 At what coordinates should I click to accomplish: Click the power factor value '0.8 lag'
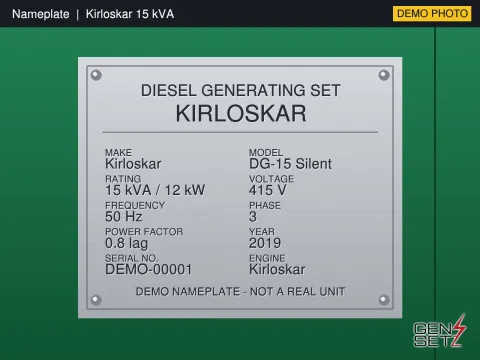tap(126, 243)
